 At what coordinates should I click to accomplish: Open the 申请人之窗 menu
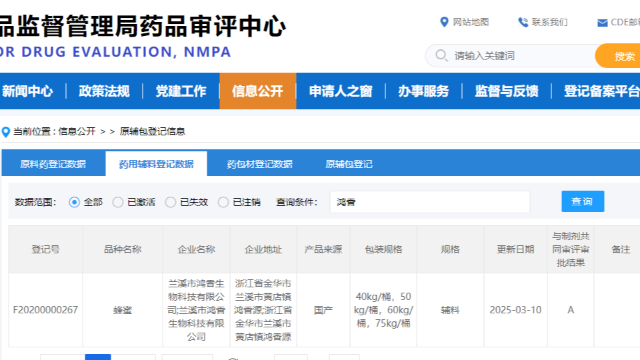click(340, 91)
